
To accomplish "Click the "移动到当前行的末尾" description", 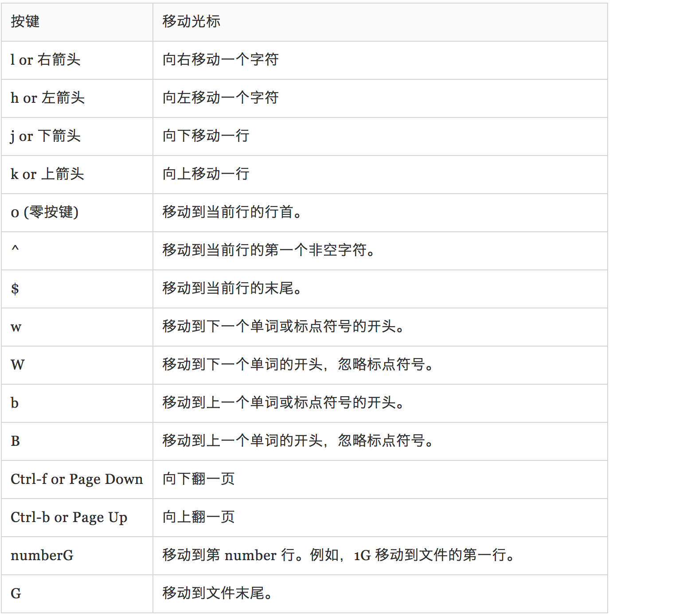I will pos(232,288).
